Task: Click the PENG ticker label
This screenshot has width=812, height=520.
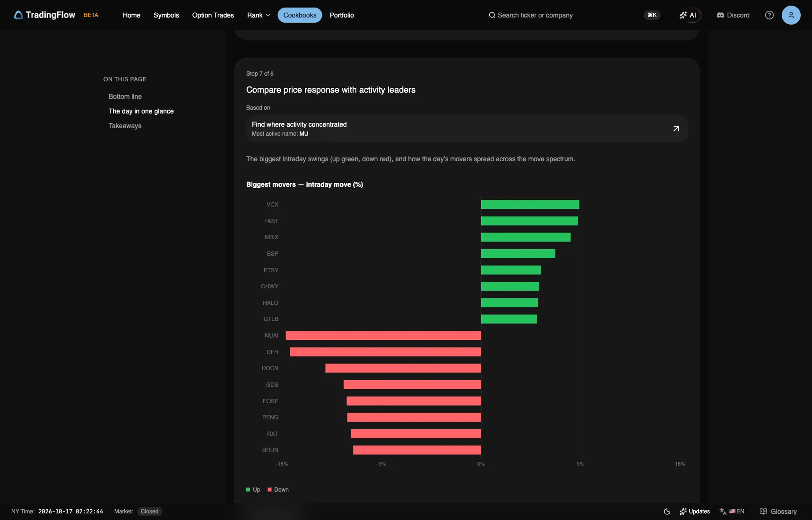Action: point(270,417)
